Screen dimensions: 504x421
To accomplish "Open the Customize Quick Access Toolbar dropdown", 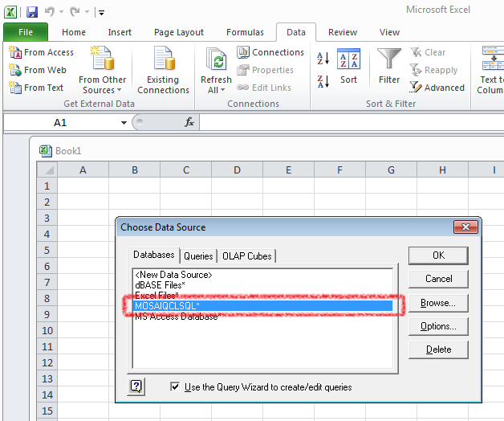I will [x=102, y=13].
